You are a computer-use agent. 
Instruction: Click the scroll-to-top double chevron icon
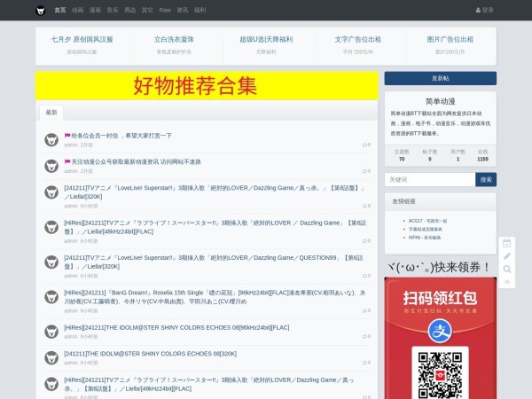coord(506,281)
